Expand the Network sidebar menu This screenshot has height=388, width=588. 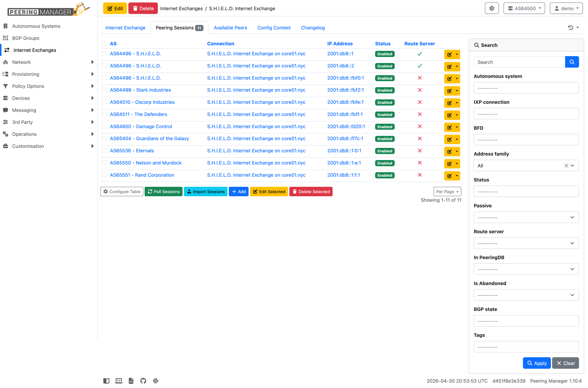point(49,62)
